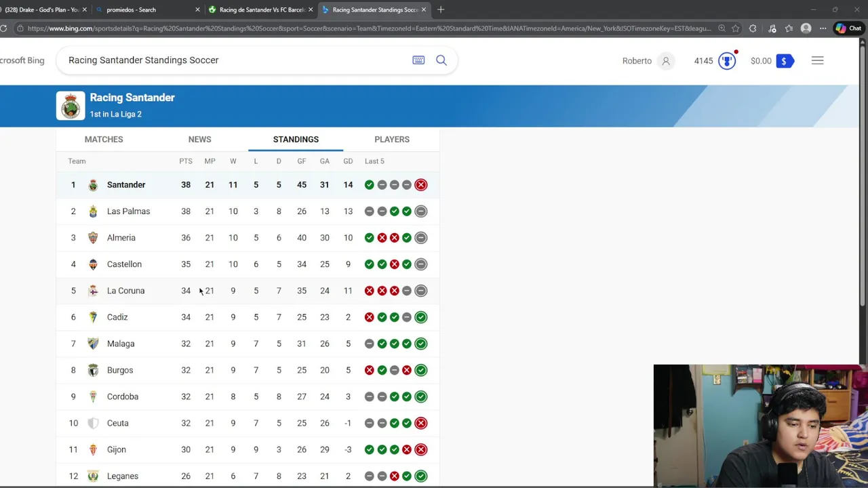Select the STANDINGS tab
Image resolution: width=868 pixels, height=488 pixels.
click(296, 139)
